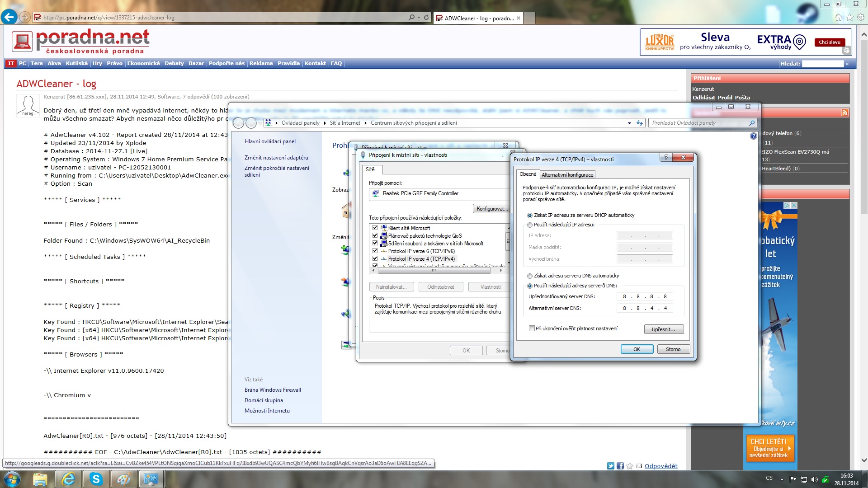This screenshot has width=868, height=488.
Task: Click the favorite star icon beside Odpovědět
Action: click(x=630, y=466)
